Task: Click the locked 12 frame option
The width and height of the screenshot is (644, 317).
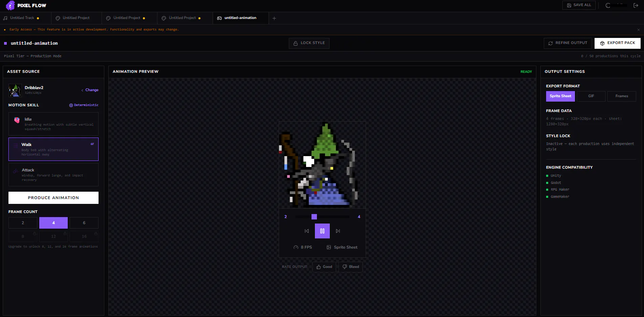Action: [53, 236]
